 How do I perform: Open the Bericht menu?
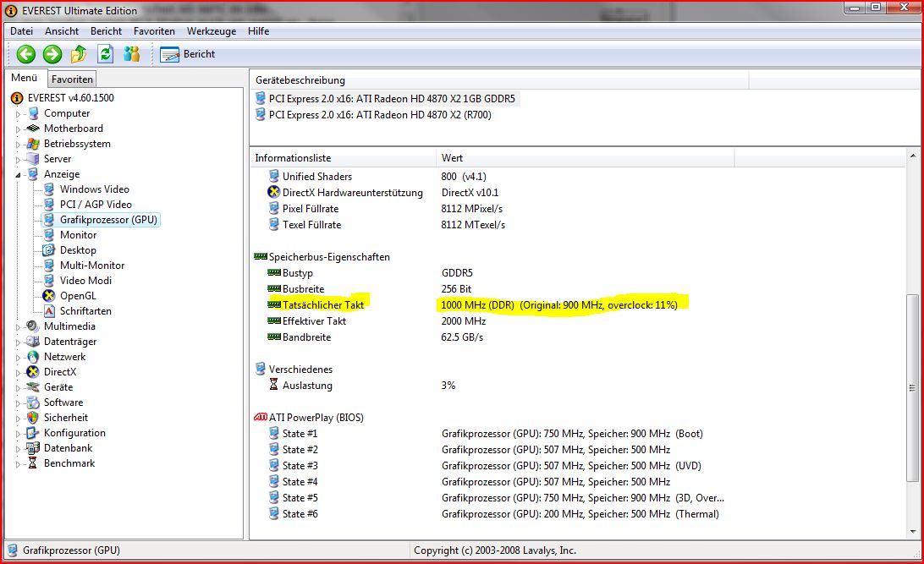click(x=106, y=31)
